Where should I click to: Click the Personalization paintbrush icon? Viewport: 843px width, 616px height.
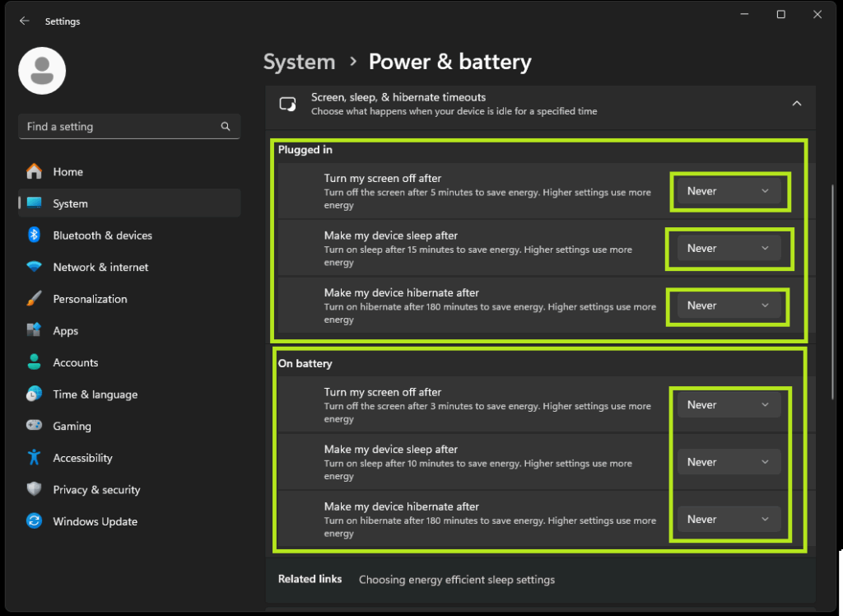pyautogui.click(x=34, y=299)
